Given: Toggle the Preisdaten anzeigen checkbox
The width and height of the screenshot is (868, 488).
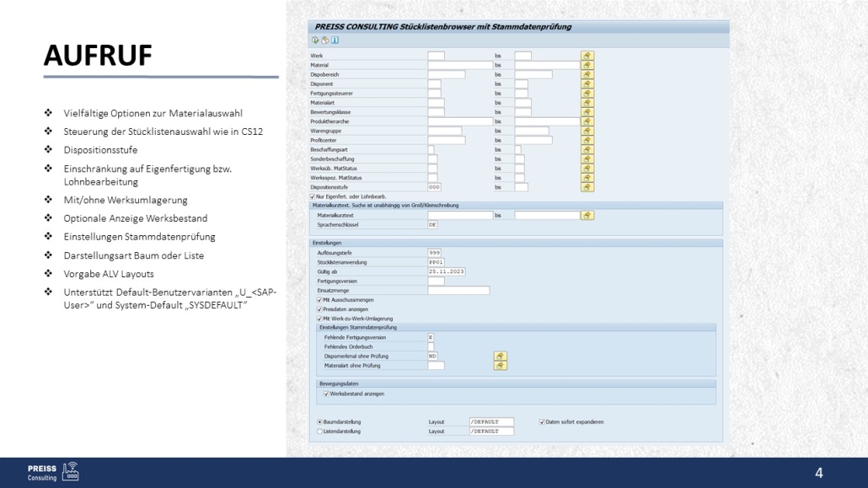Looking at the screenshot, I should 319,309.
